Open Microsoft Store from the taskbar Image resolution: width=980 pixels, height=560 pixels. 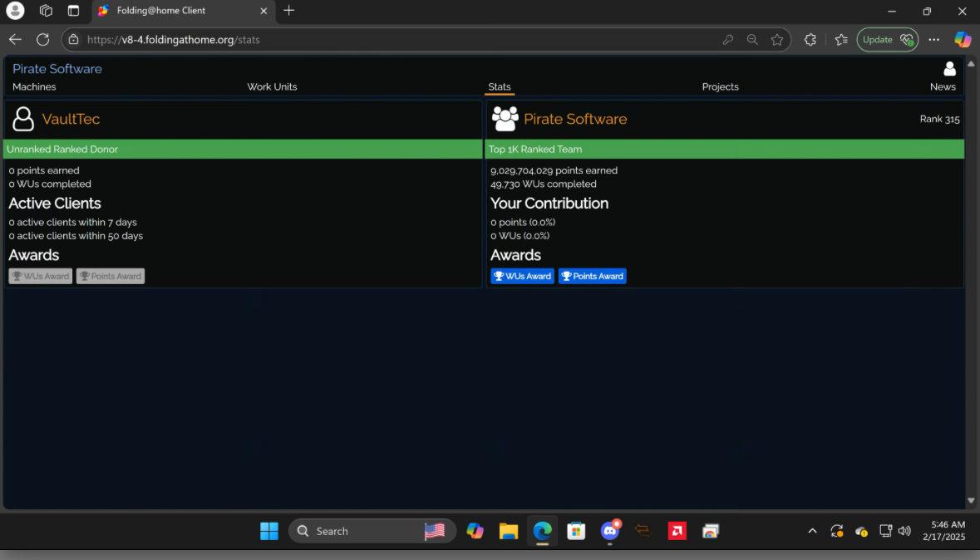point(576,531)
